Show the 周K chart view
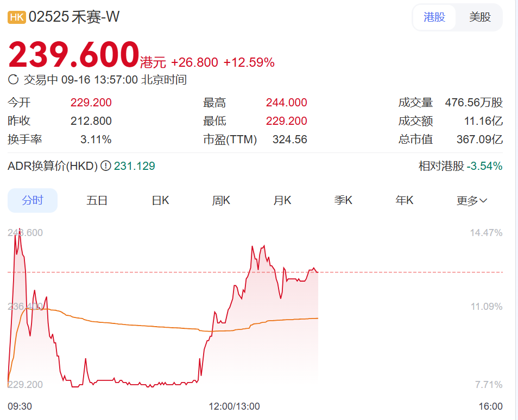 [221, 200]
